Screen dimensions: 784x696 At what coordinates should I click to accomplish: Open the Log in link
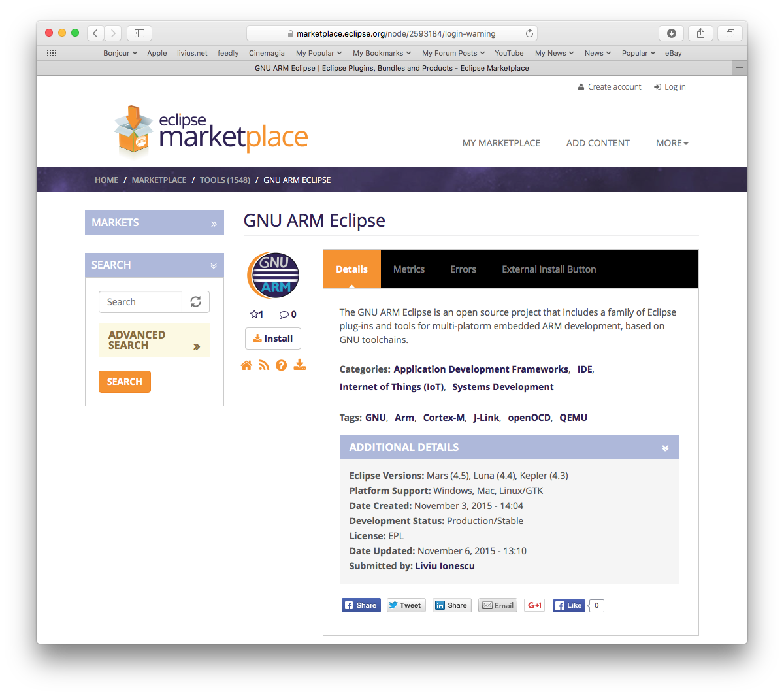[x=670, y=87]
